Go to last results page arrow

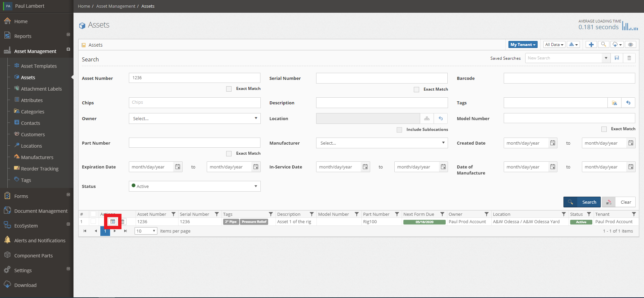click(x=125, y=231)
